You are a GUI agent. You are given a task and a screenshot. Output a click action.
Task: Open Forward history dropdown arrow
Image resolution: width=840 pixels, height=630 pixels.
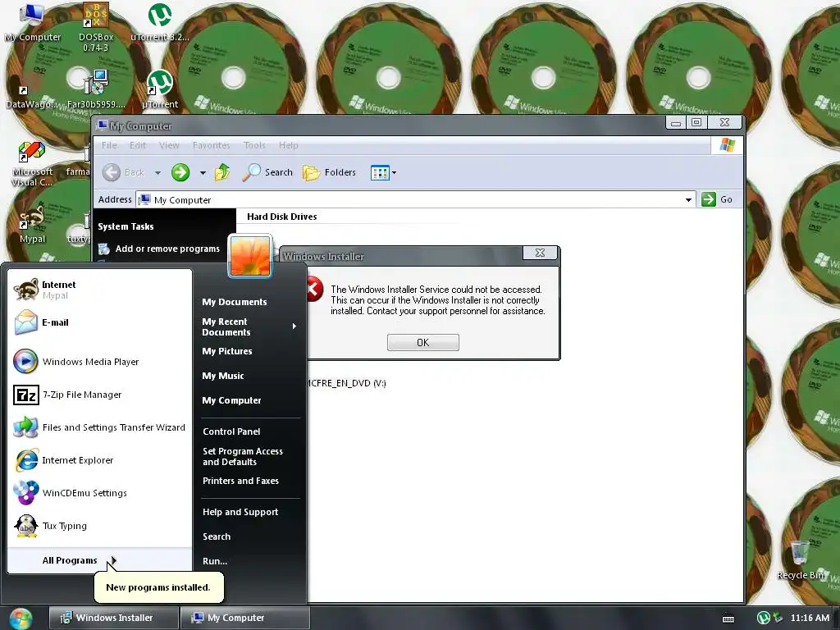point(203,172)
